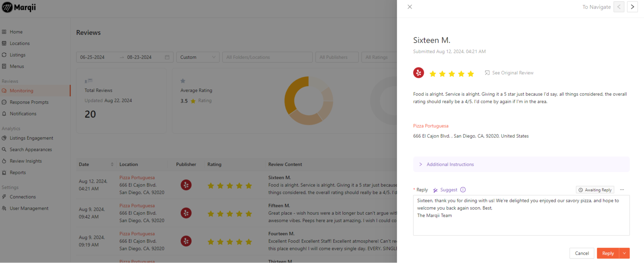Click the Awaiting Reply status badge
644x263 pixels.
pos(595,190)
